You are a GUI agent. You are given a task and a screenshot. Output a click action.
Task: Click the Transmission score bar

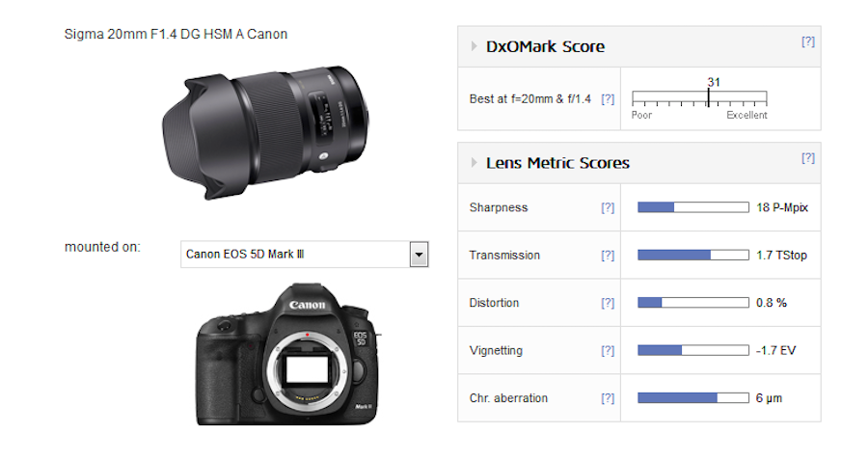(x=692, y=256)
